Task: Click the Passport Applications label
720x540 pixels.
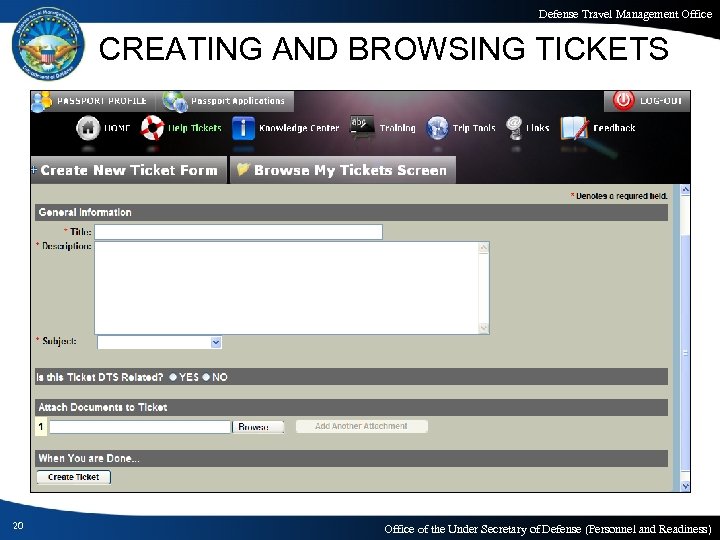Action: (238, 101)
